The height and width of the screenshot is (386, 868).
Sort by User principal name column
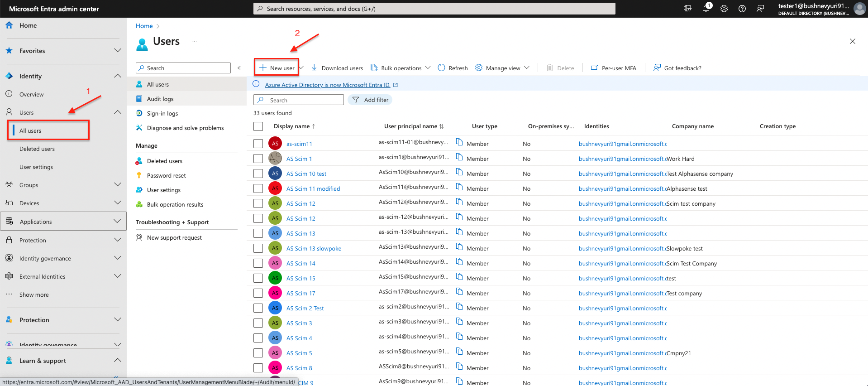click(x=414, y=126)
